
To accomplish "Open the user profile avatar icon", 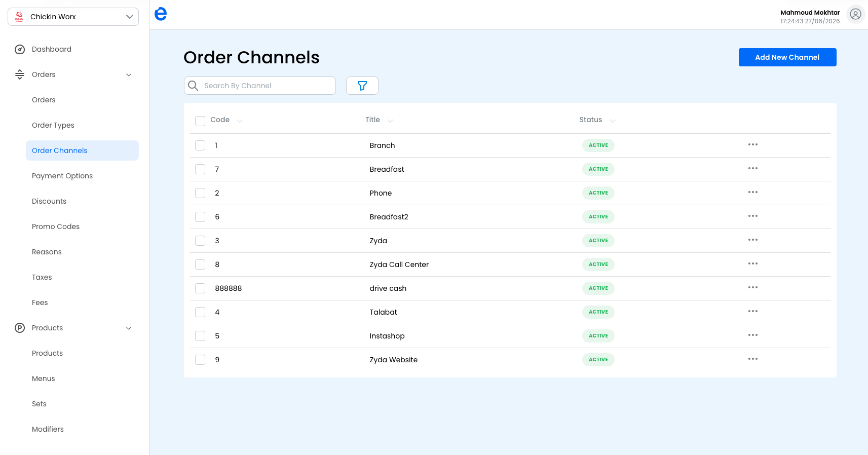I will click(856, 14).
